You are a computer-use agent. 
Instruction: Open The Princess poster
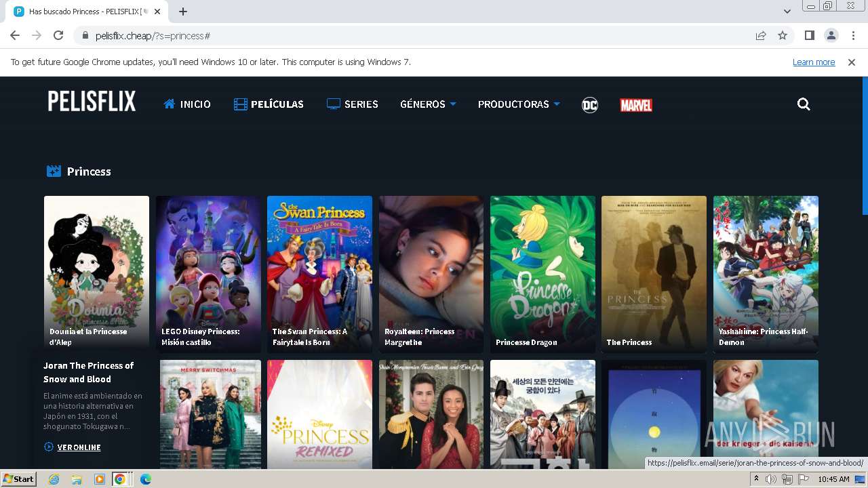(x=654, y=274)
